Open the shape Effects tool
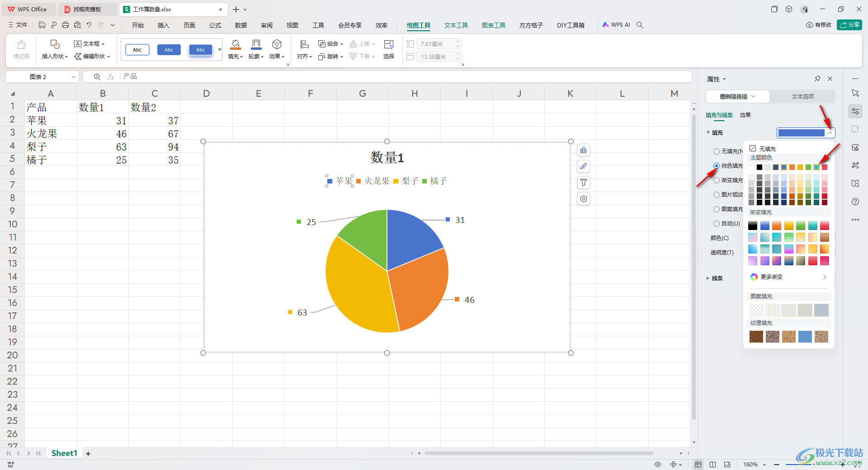Image resolution: width=868 pixels, height=470 pixels. pyautogui.click(x=277, y=50)
